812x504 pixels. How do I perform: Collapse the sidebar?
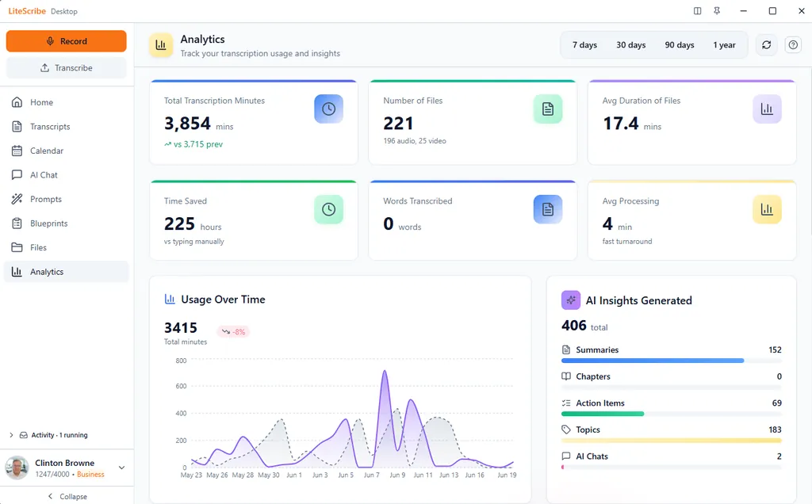tap(67, 496)
